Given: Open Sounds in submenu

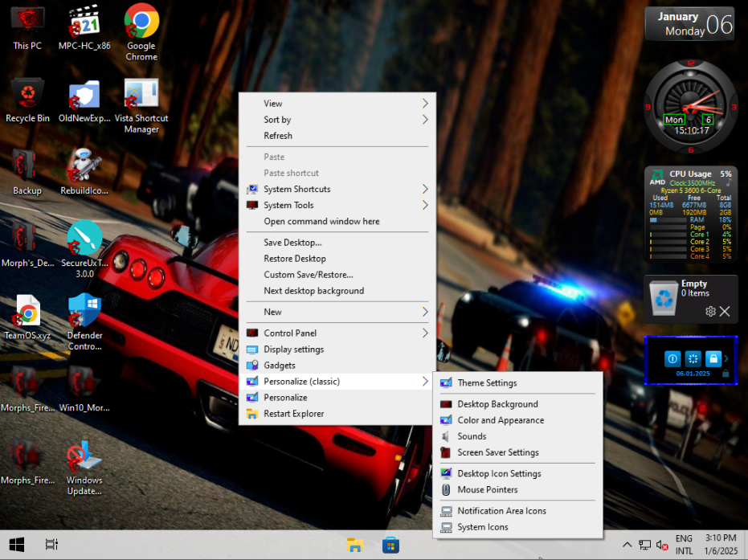Looking at the screenshot, I should [x=517, y=436].
